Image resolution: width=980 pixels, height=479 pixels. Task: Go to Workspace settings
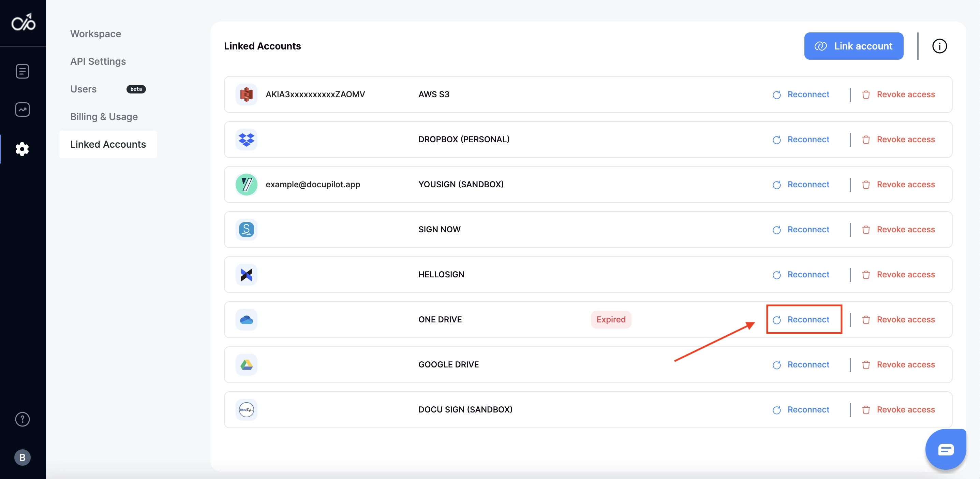pos(95,34)
